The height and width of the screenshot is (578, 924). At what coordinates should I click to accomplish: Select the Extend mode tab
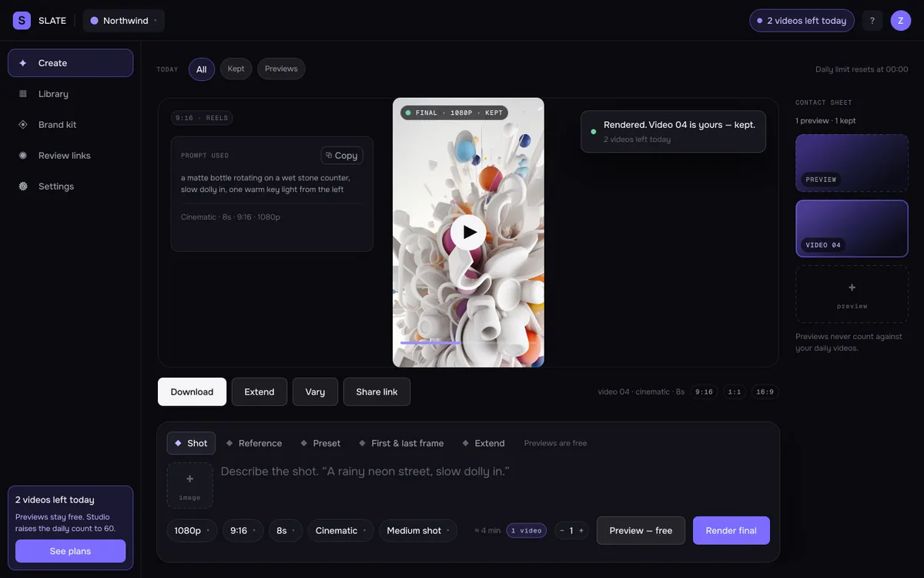point(483,443)
